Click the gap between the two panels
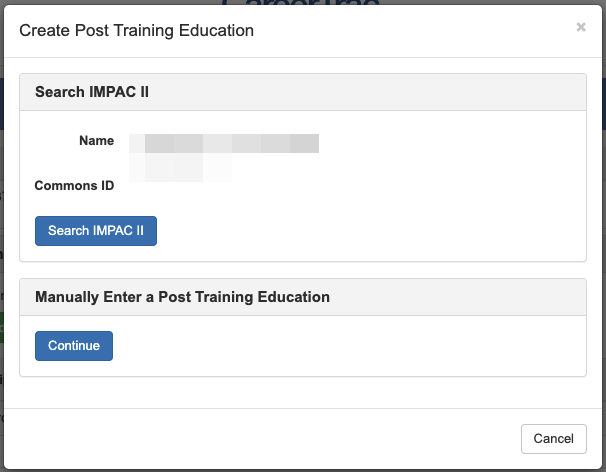The width and height of the screenshot is (606, 472). 300,270
